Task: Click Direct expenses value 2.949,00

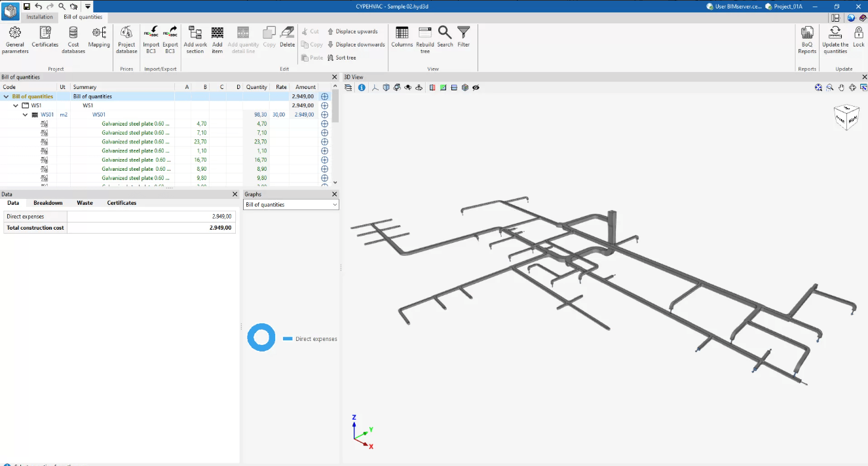Action: click(221, 216)
